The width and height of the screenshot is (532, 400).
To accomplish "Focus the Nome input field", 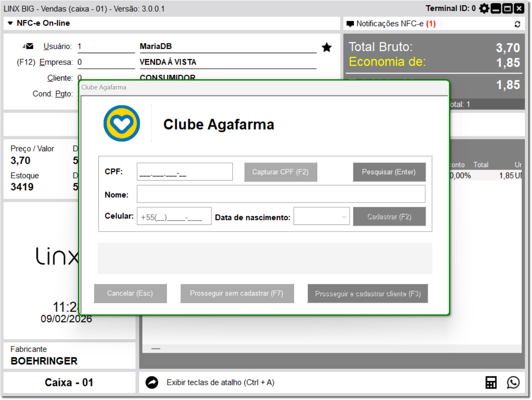I will point(281,194).
